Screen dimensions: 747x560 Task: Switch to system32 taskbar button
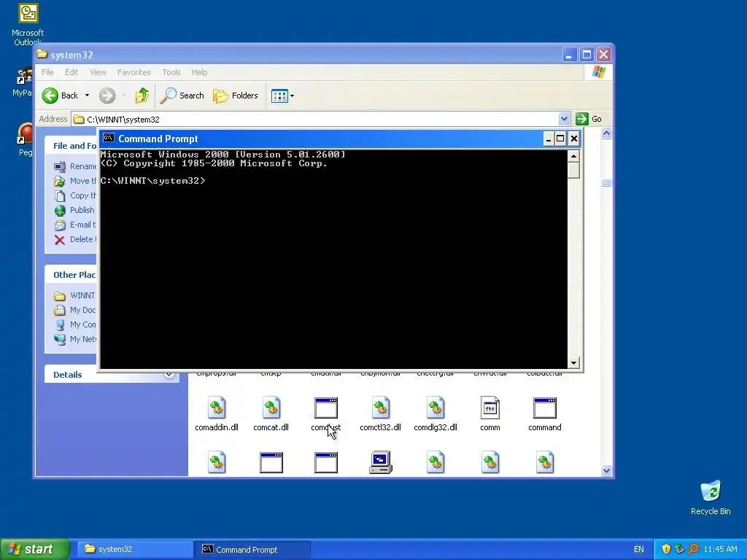click(x=135, y=550)
